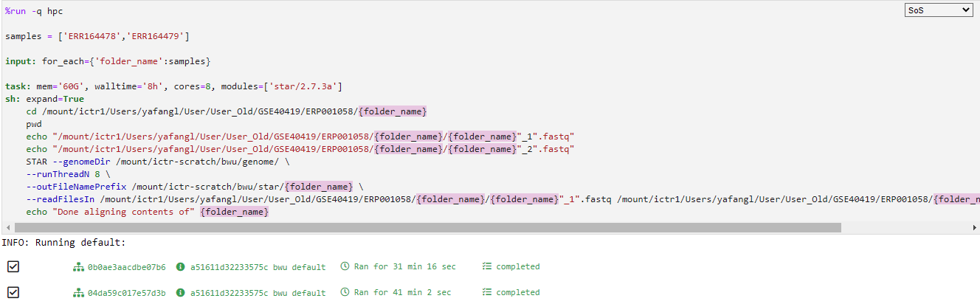Click the 'INFO: Running default:' output text
The height and width of the screenshot is (304, 980).
pos(63,242)
